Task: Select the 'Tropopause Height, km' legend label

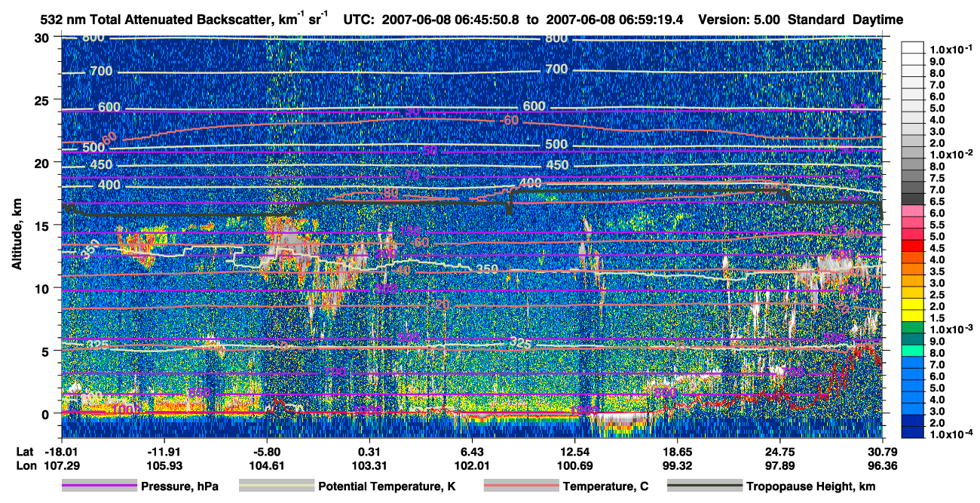Action: point(811,487)
